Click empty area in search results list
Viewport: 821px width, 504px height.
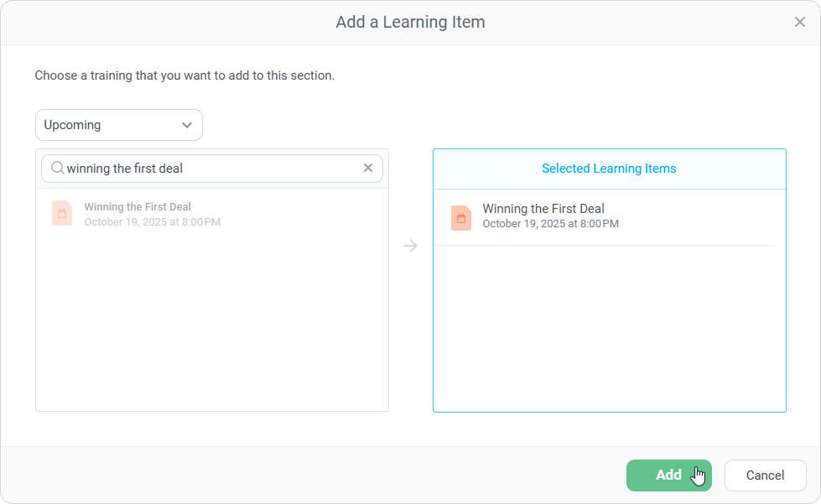211,327
